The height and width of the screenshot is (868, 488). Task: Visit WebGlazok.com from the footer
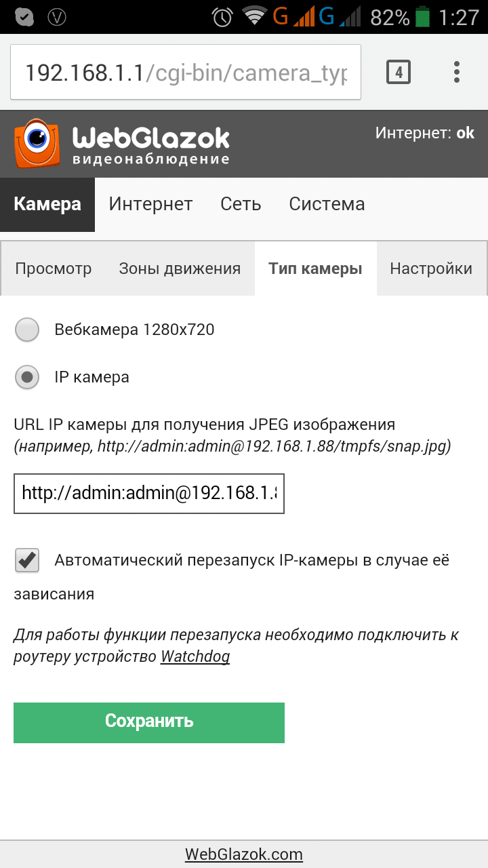244,854
